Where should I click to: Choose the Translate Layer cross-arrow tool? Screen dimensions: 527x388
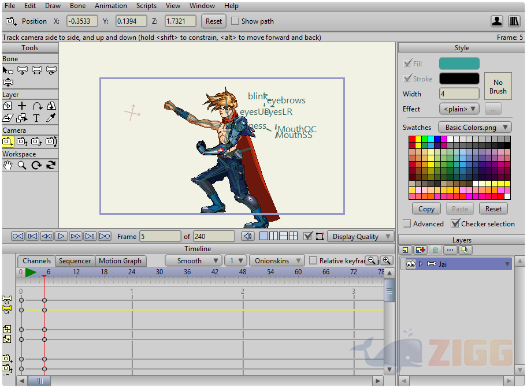22,106
